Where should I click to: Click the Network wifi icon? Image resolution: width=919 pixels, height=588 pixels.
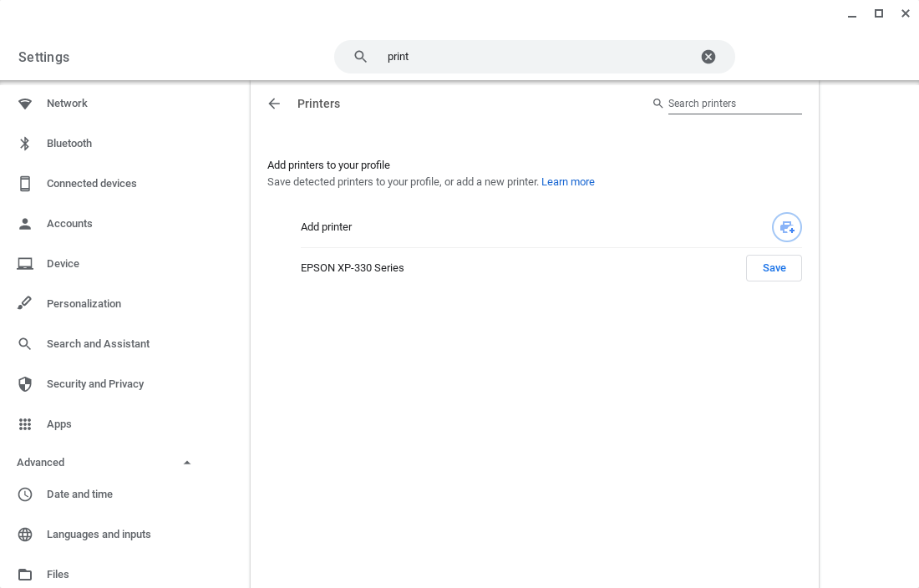tap(25, 104)
